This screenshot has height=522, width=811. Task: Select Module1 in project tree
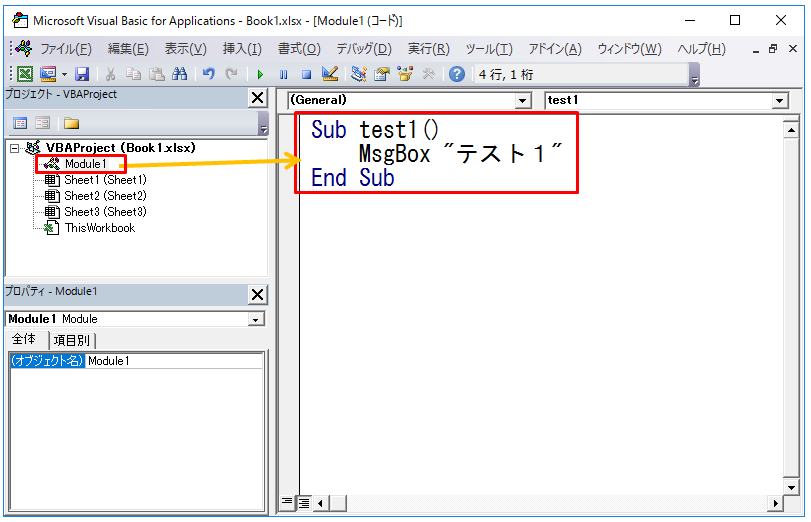[x=85, y=164]
